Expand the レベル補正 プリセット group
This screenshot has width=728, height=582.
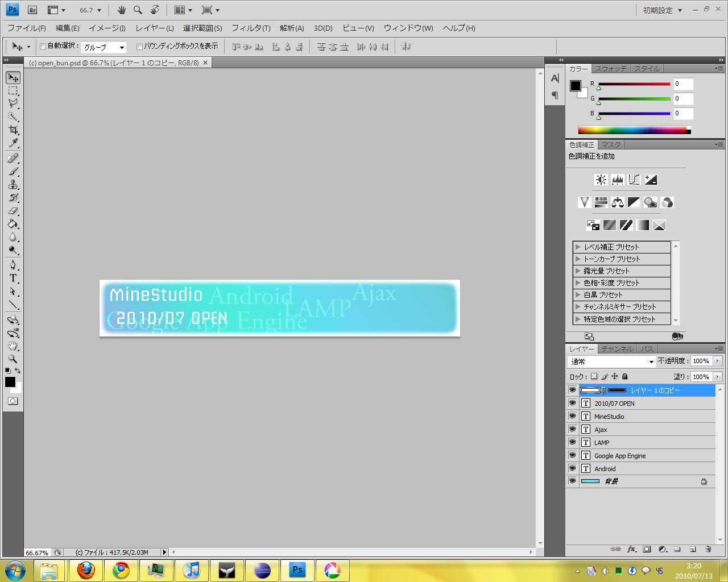click(x=578, y=247)
